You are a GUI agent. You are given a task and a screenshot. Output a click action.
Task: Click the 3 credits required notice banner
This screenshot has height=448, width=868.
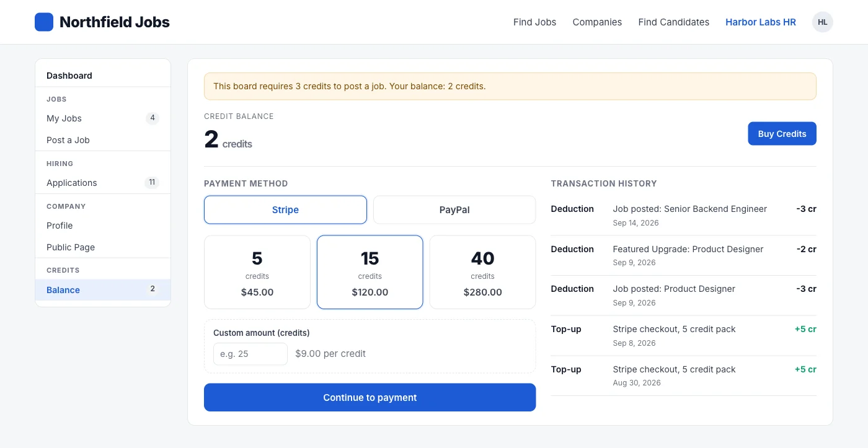click(x=510, y=86)
